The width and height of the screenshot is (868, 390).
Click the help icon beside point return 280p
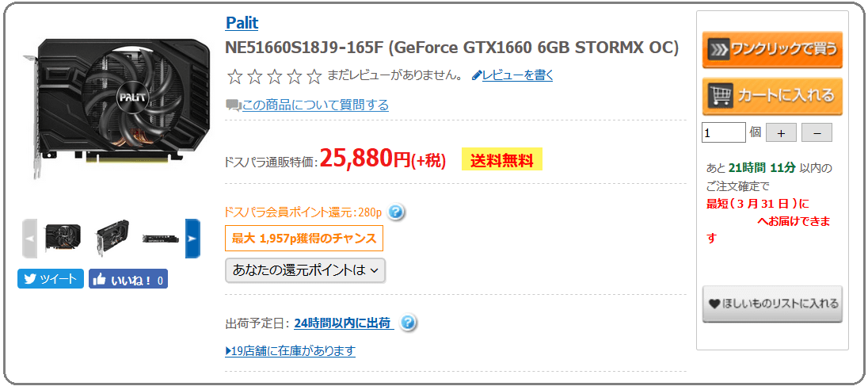(397, 212)
